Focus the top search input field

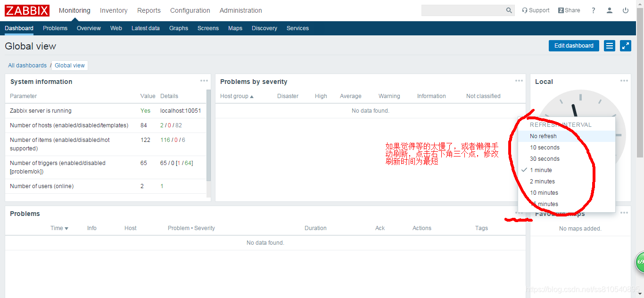[x=463, y=10]
